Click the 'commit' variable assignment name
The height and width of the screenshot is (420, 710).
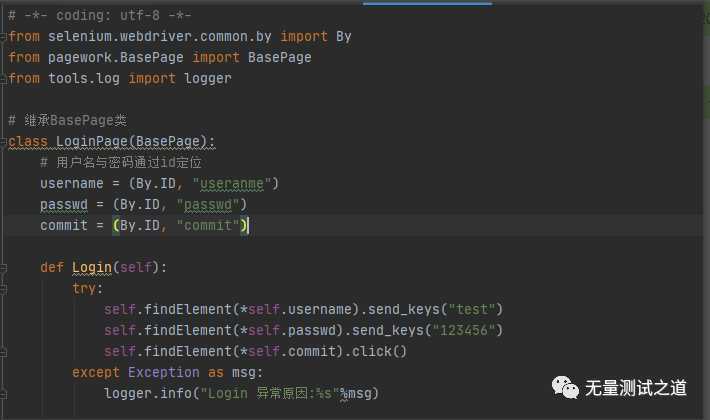(x=64, y=225)
